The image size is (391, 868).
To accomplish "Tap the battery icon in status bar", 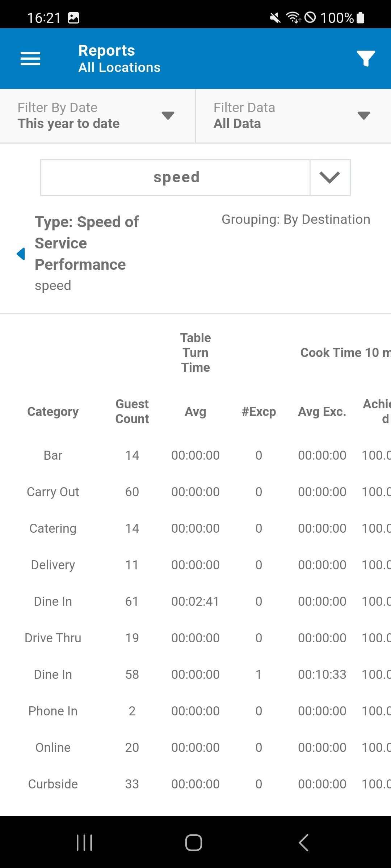I will (x=361, y=18).
